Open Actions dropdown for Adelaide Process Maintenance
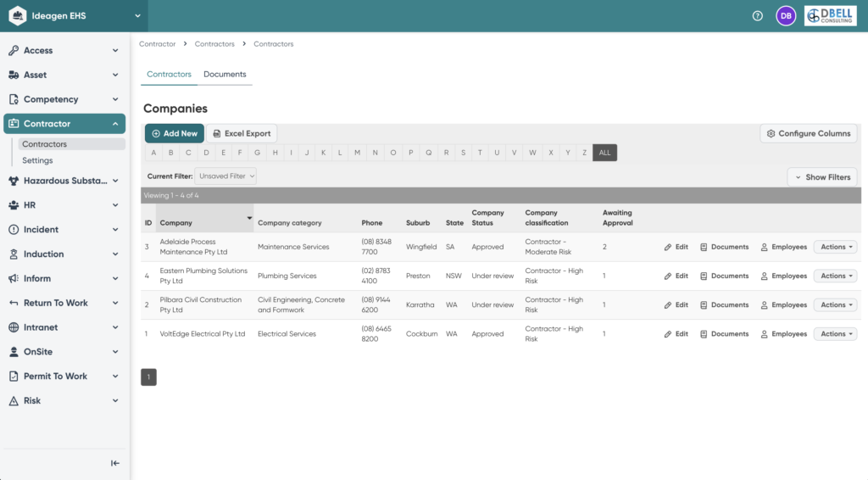The image size is (868, 480). [x=835, y=247]
